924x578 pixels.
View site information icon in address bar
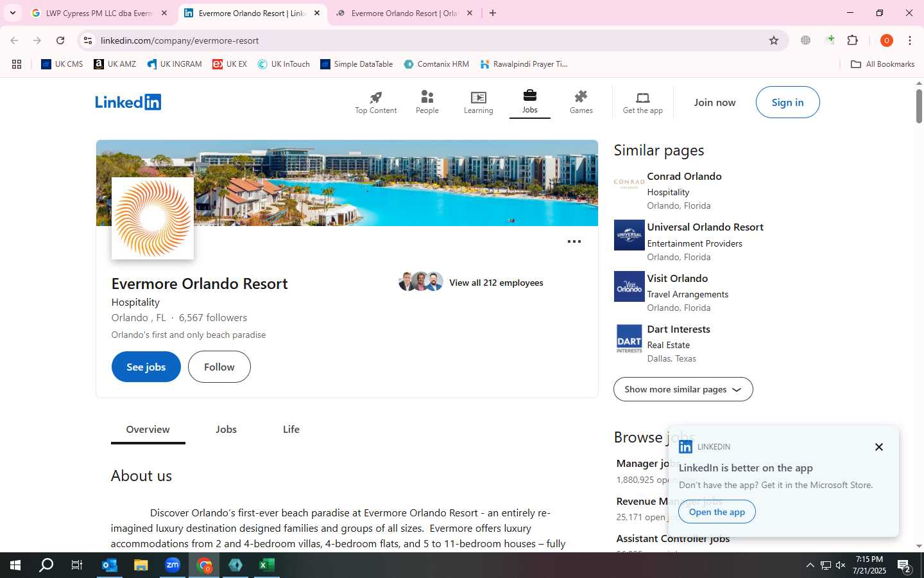click(88, 40)
